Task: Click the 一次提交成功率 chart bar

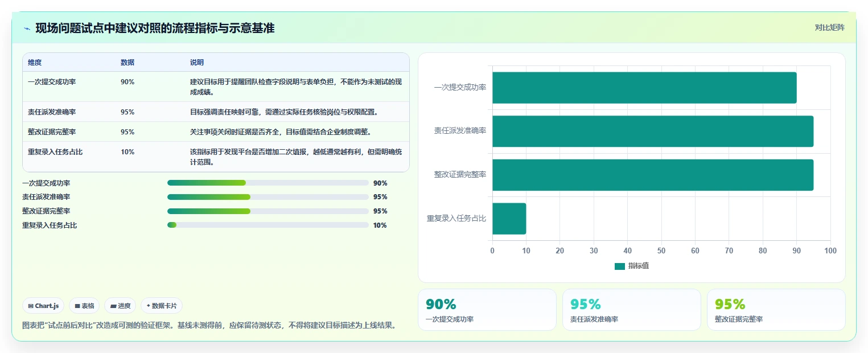Action: [x=644, y=88]
